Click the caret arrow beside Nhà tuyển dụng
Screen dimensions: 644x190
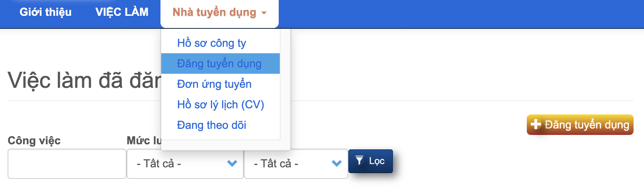pyautogui.click(x=264, y=13)
